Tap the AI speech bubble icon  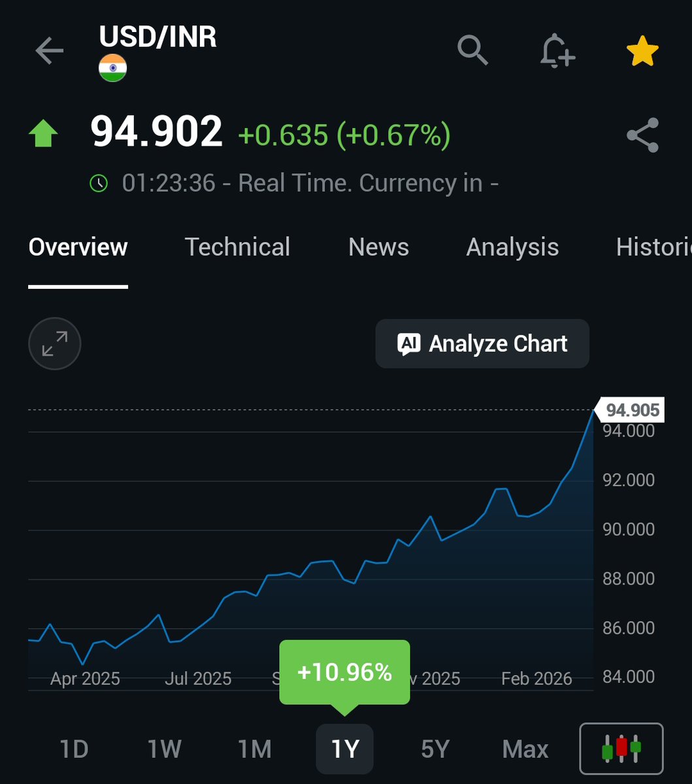click(409, 344)
